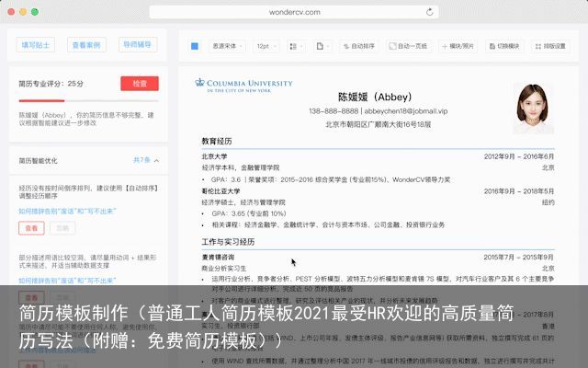Click date range 2016年9月 – 2018年5月

518,191
